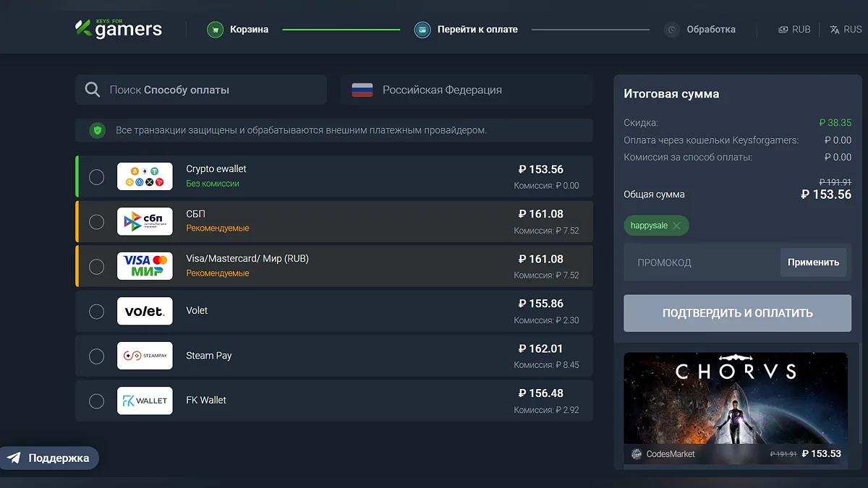
Task: Go back to the Корзина step
Action: tap(249, 30)
